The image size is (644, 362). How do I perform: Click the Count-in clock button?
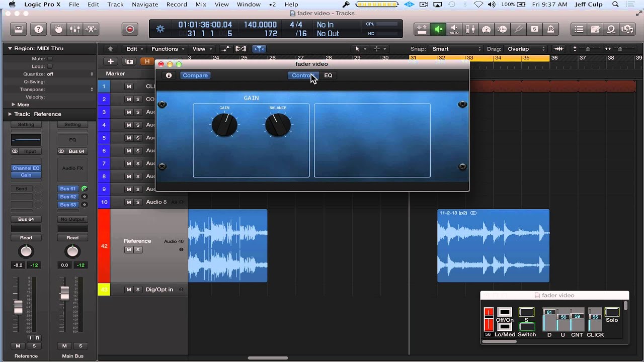pos(502,29)
